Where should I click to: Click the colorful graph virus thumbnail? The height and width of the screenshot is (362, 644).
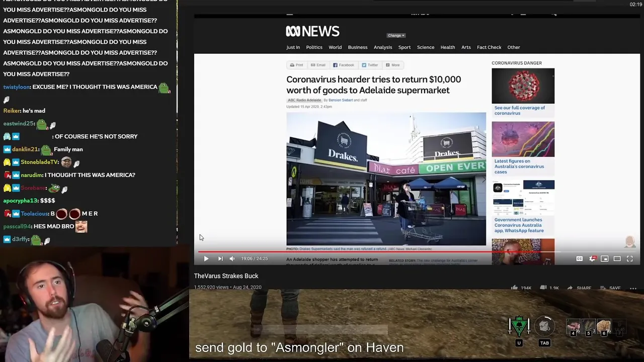(x=523, y=139)
